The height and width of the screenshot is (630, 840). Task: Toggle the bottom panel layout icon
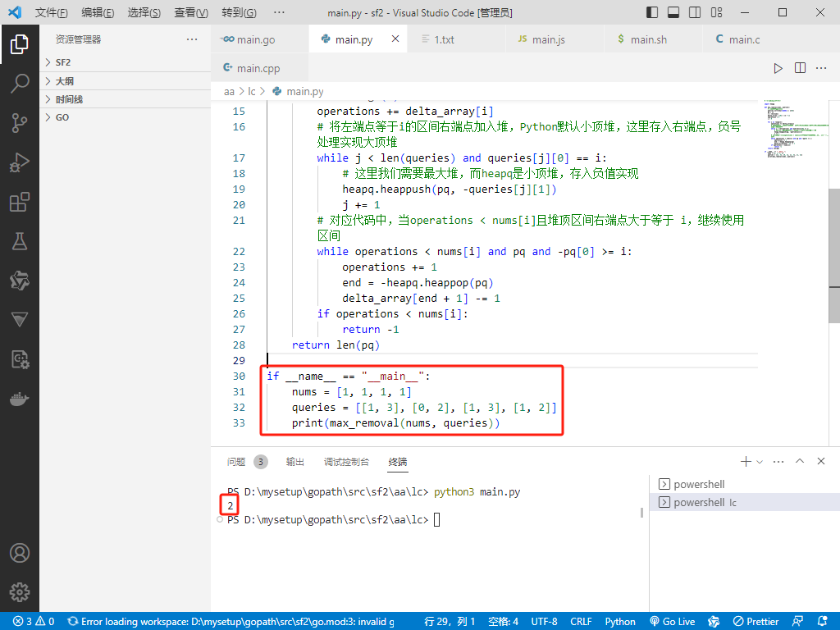(673, 12)
